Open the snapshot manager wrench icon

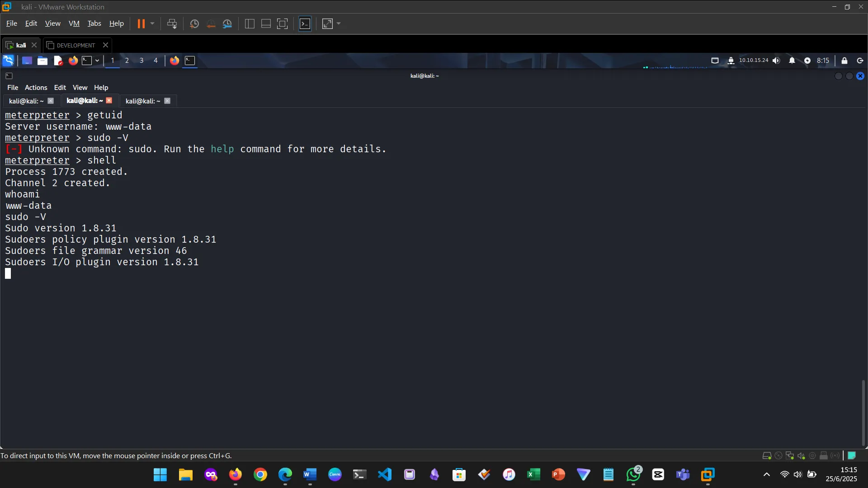pyautogui.click(x=227, y=24)
